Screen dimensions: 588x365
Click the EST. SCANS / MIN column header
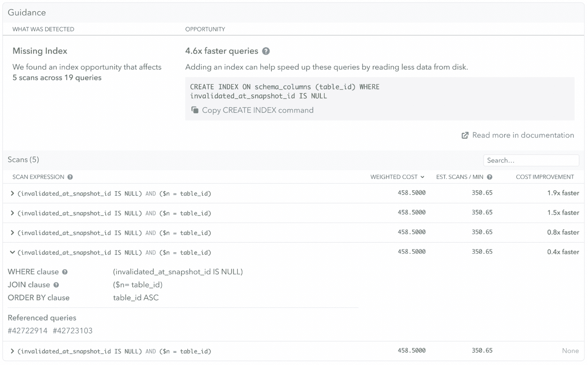pos(459,177)
